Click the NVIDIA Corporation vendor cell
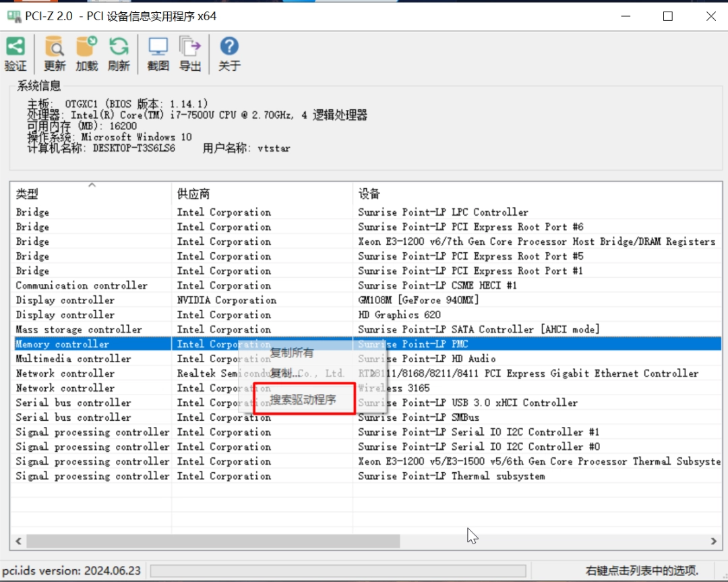 pos(226,300)
